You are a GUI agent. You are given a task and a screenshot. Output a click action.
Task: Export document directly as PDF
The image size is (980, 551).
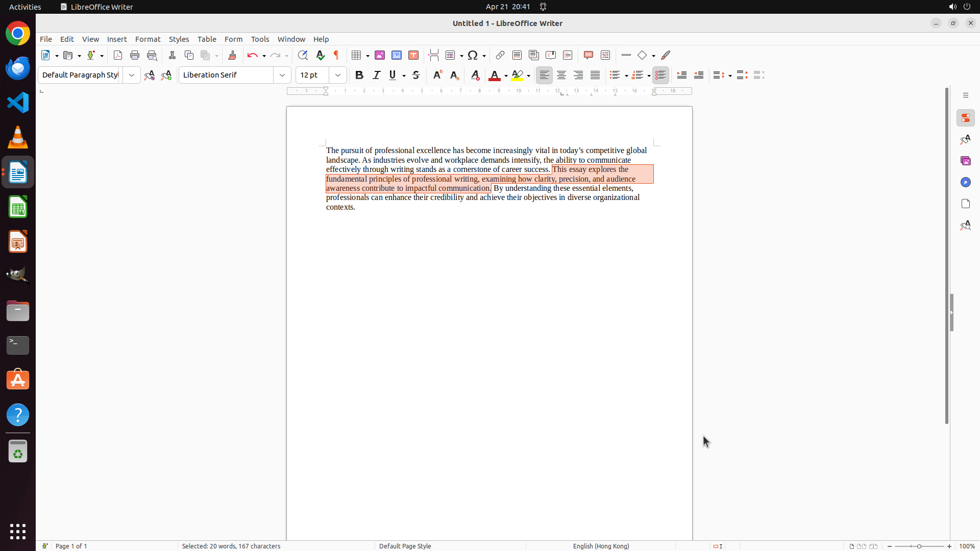[x=118, y=55]
